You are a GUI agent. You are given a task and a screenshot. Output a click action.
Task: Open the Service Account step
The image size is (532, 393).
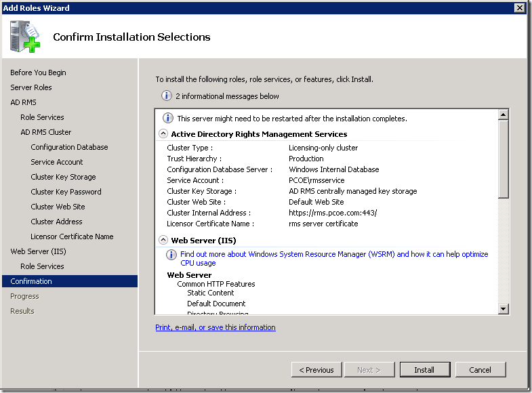click(57, 162)
